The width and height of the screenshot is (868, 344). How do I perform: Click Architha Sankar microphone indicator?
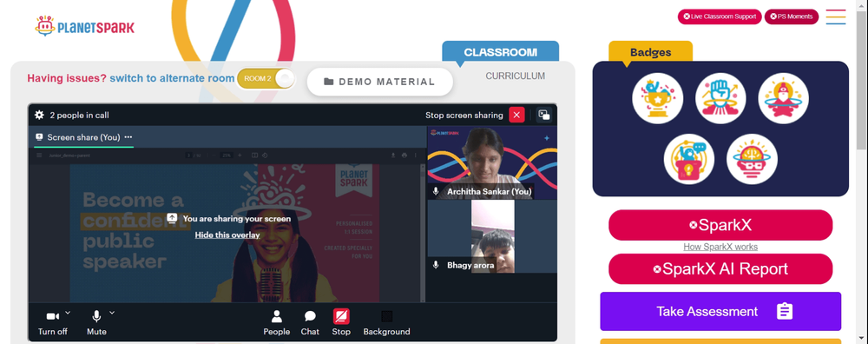tap(437, 191)
